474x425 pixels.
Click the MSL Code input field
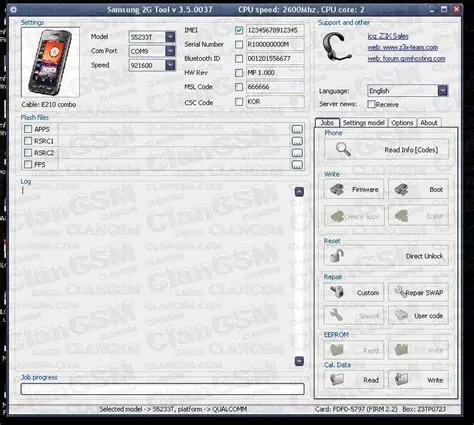pyautogui.click(x=275, y=87)
